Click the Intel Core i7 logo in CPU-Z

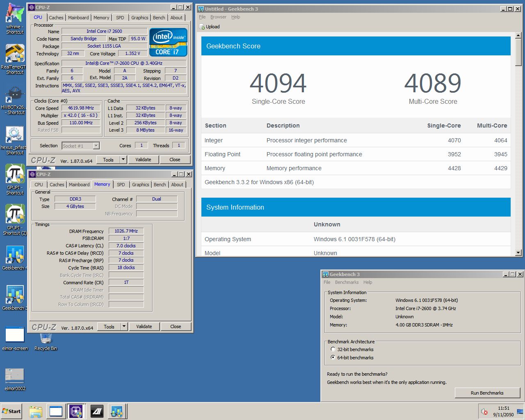point(168,42)
